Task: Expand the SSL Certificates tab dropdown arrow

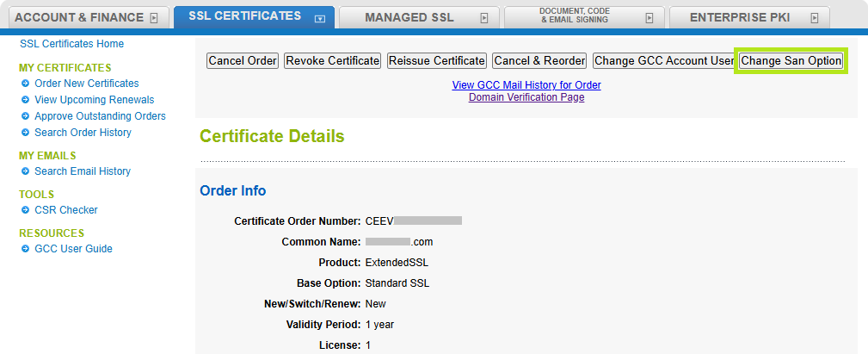Action: pyautogui.click(x=320, y=17)
